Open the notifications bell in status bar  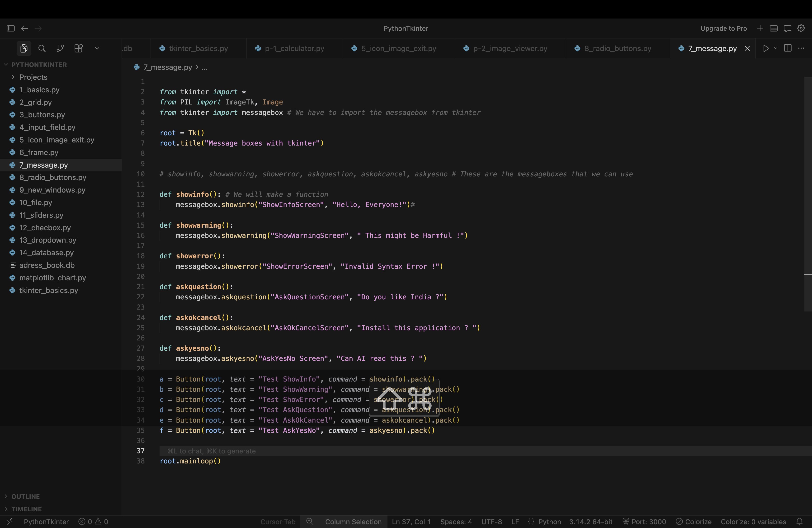point(799,522)
